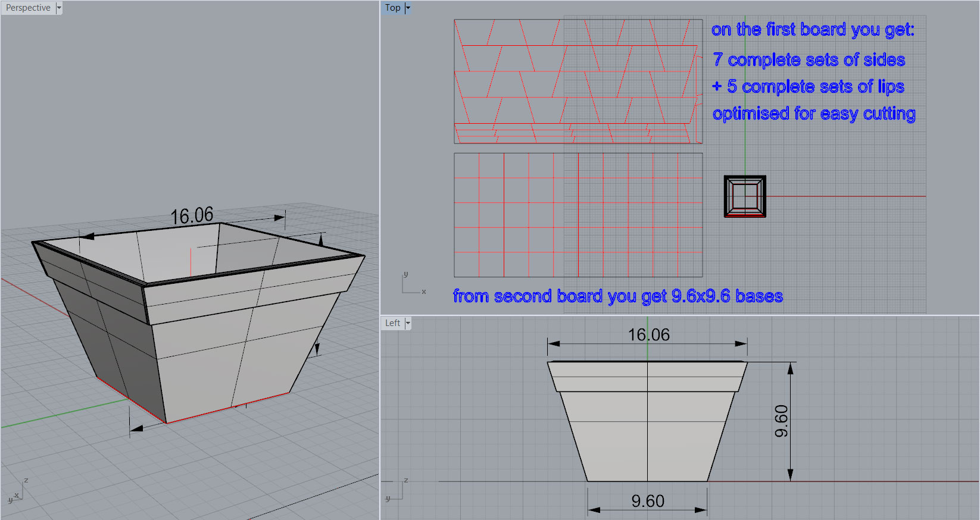The image size is (980, 520).
Task: Open the Perspective viewport dropdown arrow
Action: [x=59, y=8]
